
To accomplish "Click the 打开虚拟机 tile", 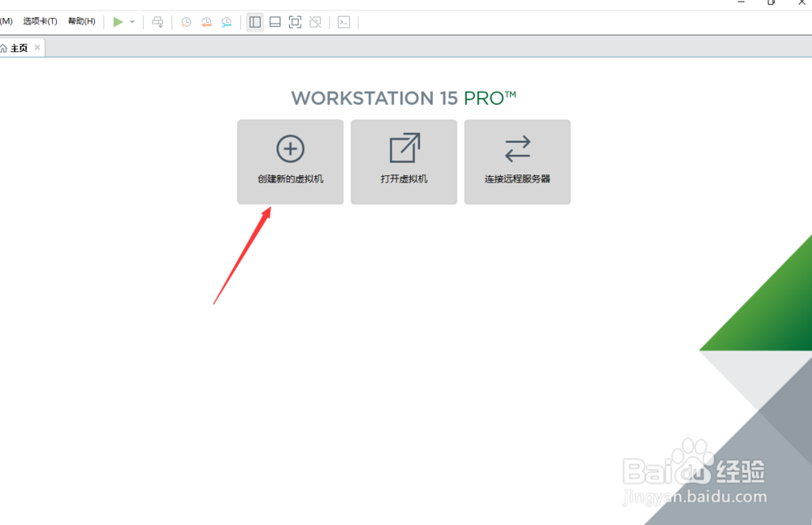I will [404, 162].
